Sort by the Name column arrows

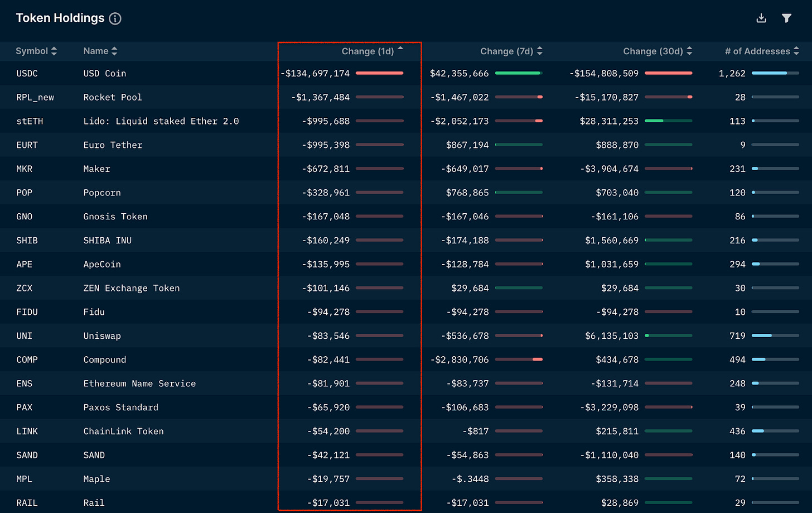click(x=114, y=51)
